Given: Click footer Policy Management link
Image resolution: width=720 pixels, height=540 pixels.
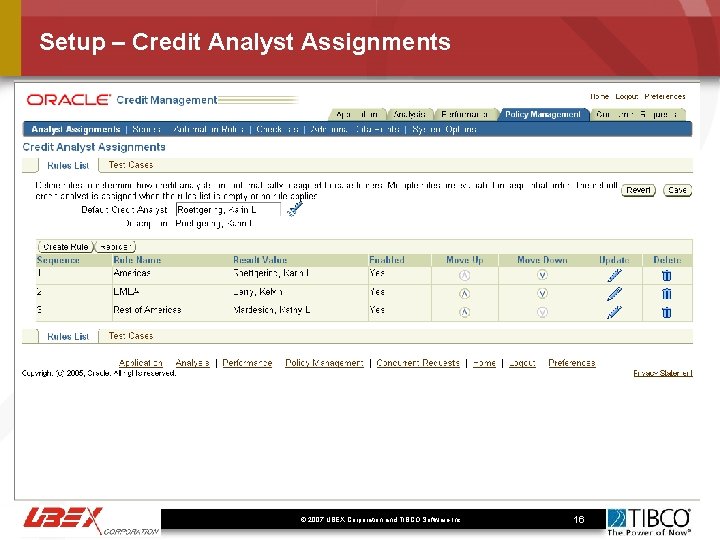Looking at the screenshot, I should point(324,363).
